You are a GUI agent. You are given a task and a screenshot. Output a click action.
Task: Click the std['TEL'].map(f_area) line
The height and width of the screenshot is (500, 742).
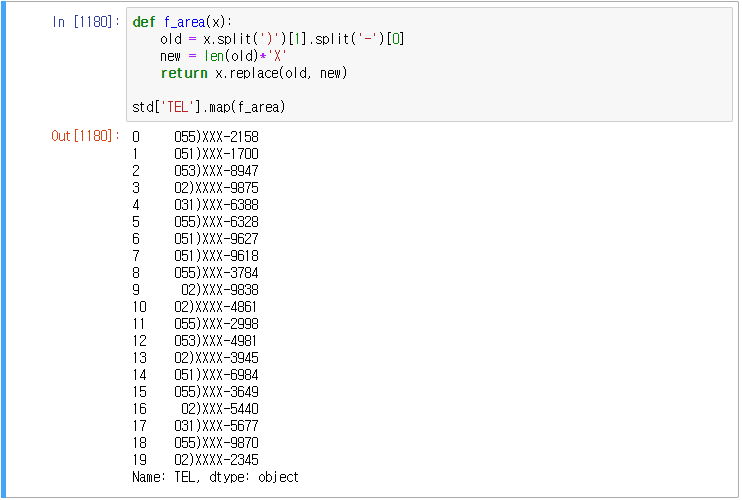209,107
